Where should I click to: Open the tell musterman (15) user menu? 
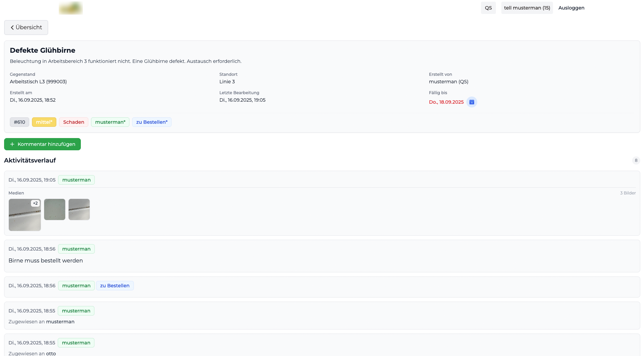pos(527,8)
